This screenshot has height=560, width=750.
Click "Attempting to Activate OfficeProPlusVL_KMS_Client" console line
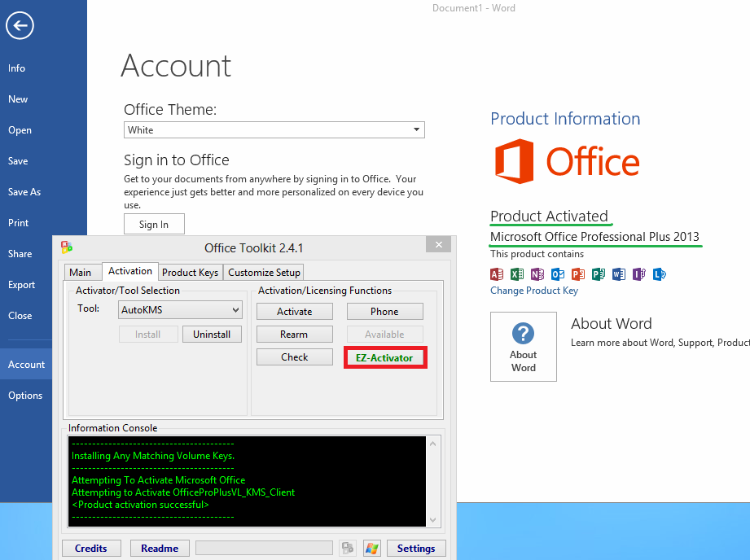click(x=183, y=492)
